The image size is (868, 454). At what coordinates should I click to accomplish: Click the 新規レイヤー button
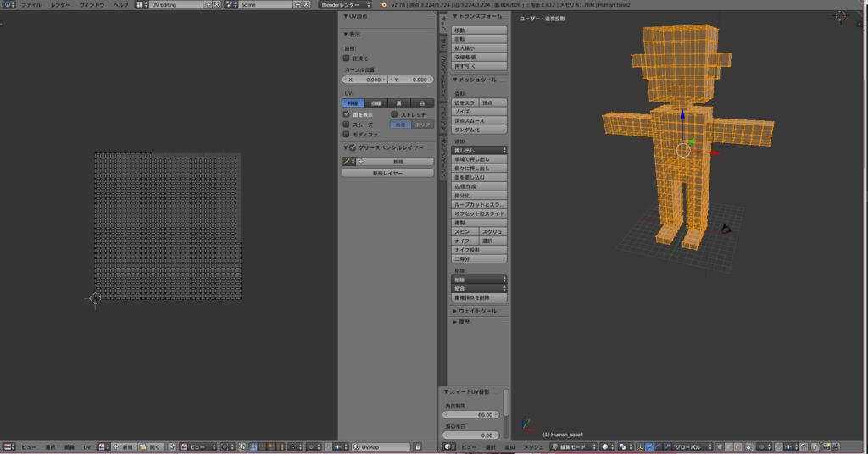pos(388,173)
